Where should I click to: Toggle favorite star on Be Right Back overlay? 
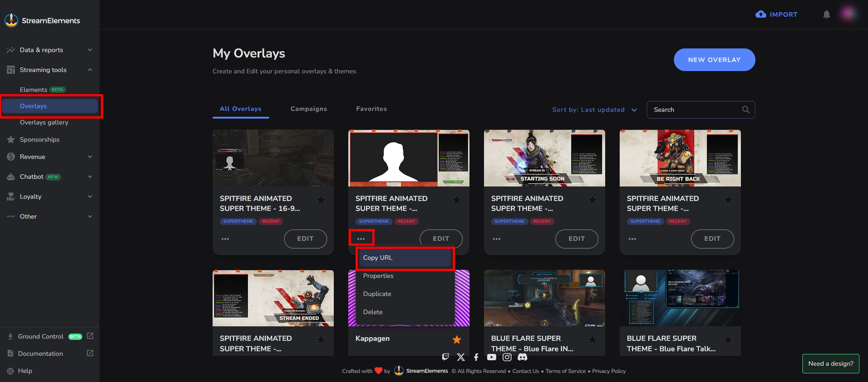728,199
